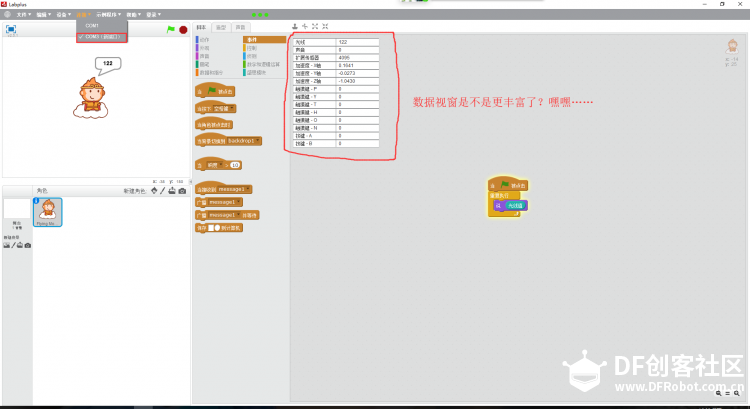Image resolution: width=750 pixels, height=409 pixels.
Task: Click the three green dots status indicator
Action: [260, 15]
